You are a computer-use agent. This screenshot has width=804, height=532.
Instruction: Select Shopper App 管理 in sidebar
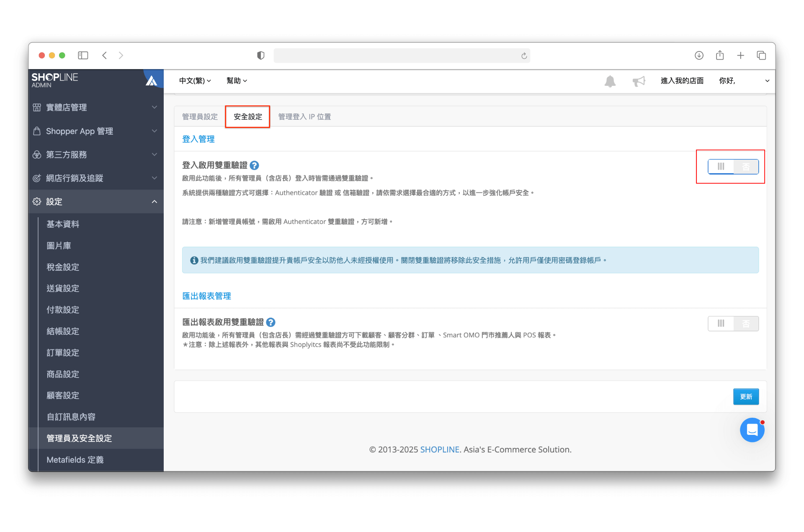tap(79, 131)
